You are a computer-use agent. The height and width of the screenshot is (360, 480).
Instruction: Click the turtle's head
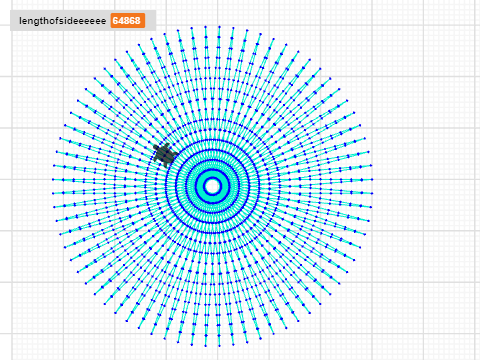(x=156, y=147)
